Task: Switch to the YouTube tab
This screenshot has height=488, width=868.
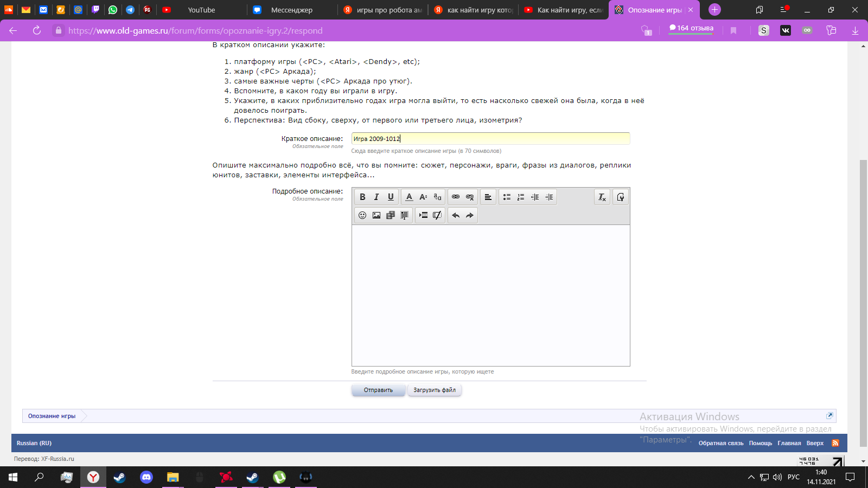Action: [x=201, y=10]
